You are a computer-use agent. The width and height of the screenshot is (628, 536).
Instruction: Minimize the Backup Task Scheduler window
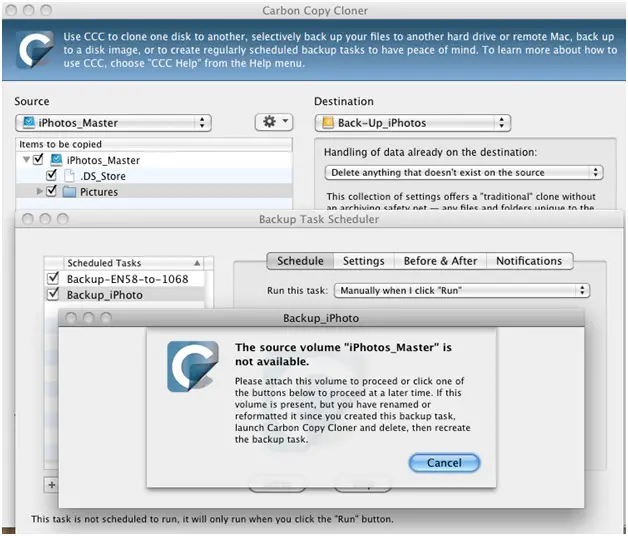tap(45, 219)
